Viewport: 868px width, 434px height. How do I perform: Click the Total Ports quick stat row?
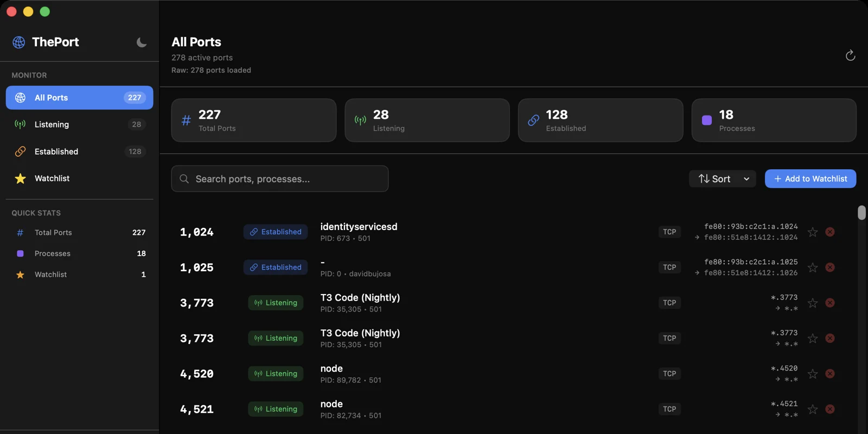79,232
